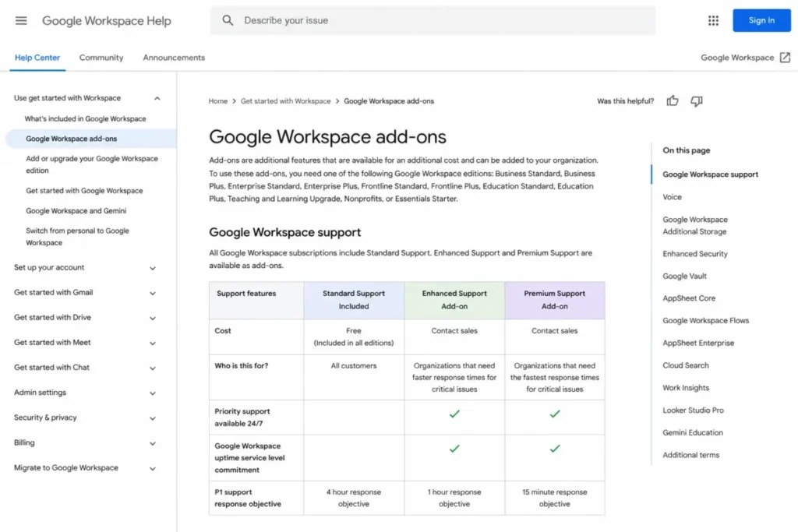This screenshot has height=532, width=798.
Task: Open the hamburger main menu
Action: click(x=21, y=20)
